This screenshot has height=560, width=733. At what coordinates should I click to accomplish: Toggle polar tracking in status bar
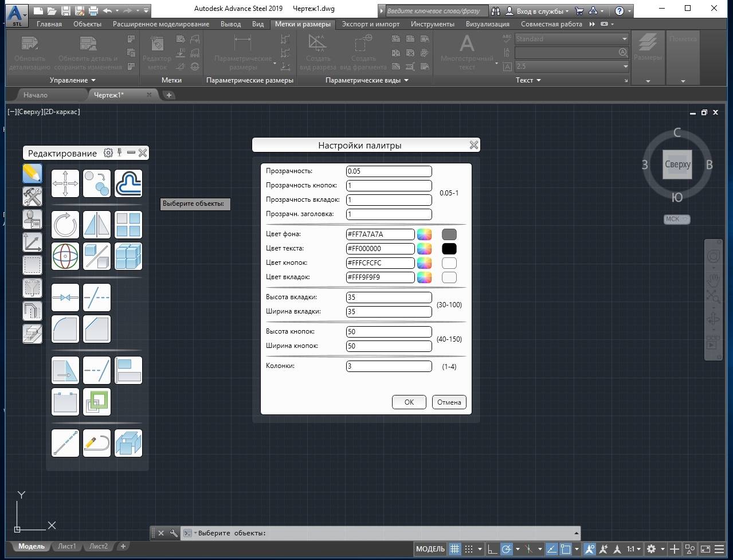coord(507,549)
